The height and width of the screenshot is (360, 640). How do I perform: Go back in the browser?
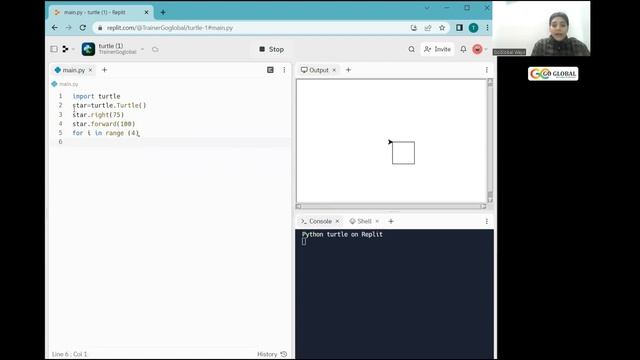[55, 28]
